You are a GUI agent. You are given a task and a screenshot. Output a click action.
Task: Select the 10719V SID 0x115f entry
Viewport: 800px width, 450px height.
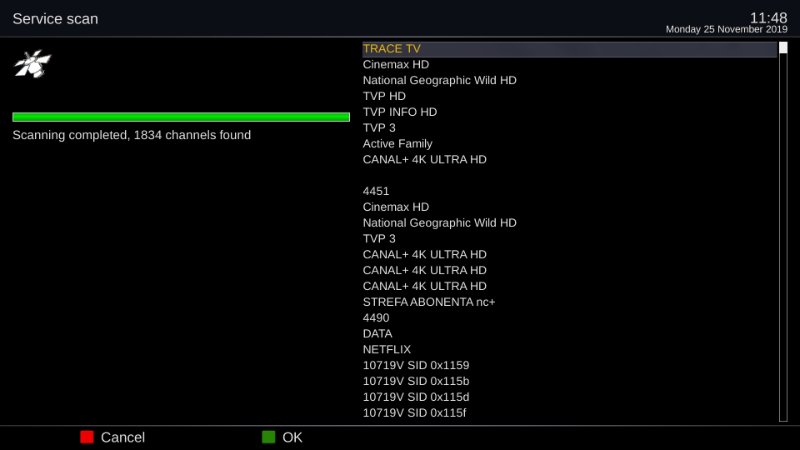click(415, 413)
